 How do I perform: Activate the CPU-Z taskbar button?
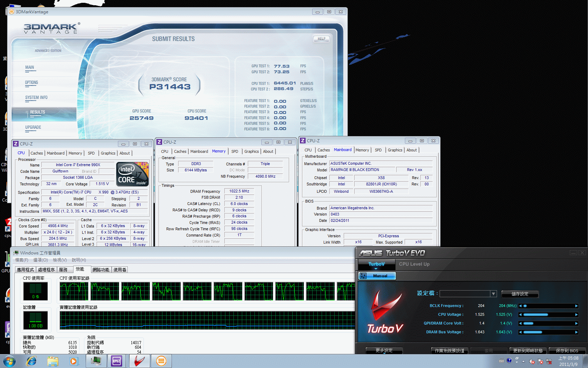coord(117,361)
